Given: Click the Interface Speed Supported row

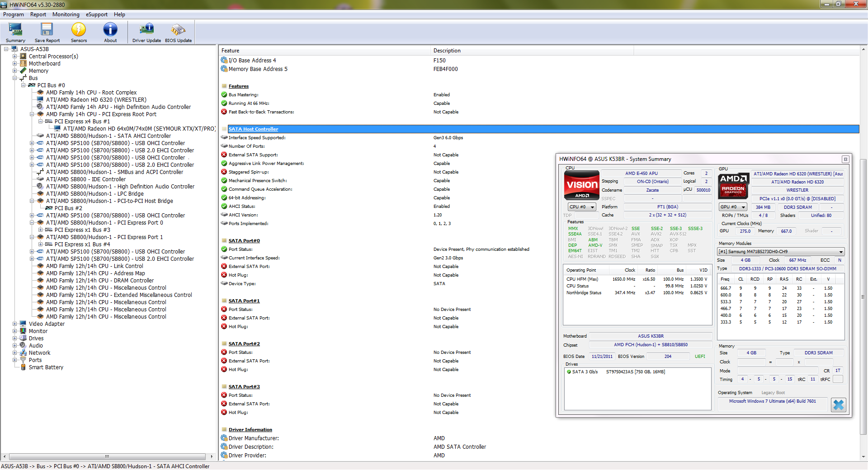Looking at the screenshot, I should point(539,138).
